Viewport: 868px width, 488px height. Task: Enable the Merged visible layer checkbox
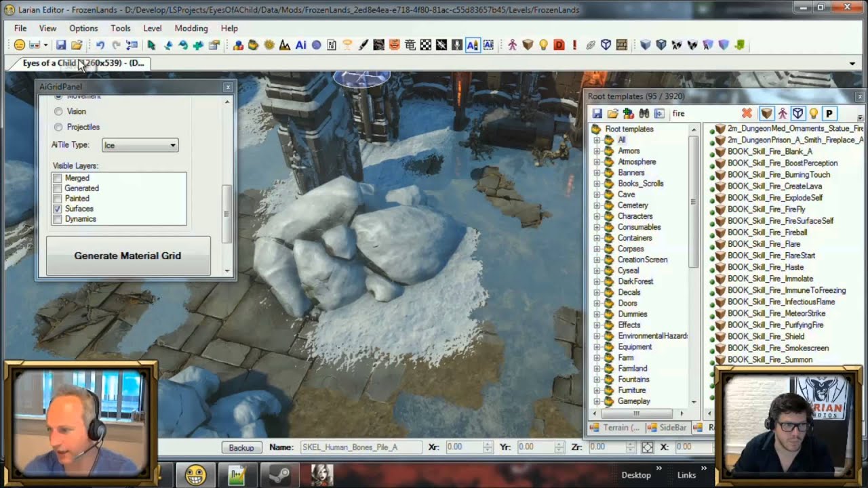click(x=58, y=178)
